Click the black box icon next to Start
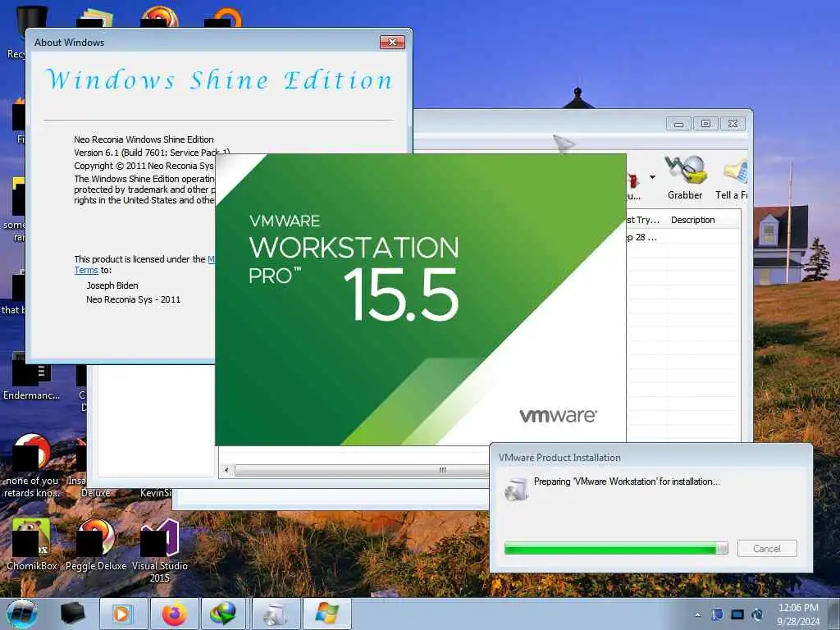Viewport: 840px width, 630px height. [x=72, y=614]
